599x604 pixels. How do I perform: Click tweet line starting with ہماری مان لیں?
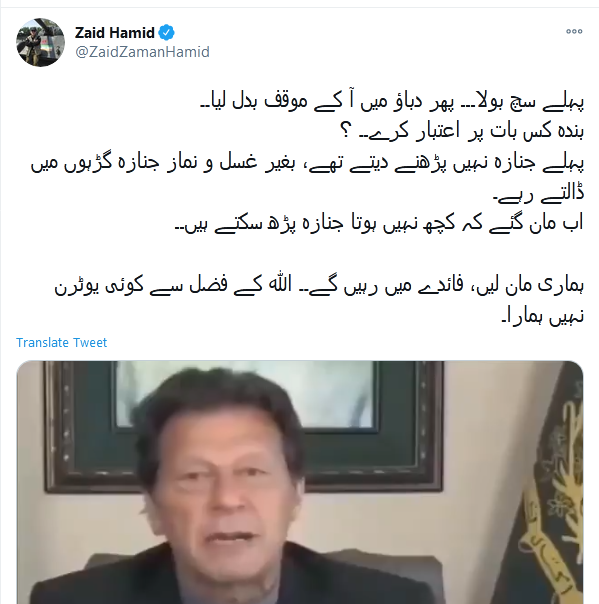319,285
